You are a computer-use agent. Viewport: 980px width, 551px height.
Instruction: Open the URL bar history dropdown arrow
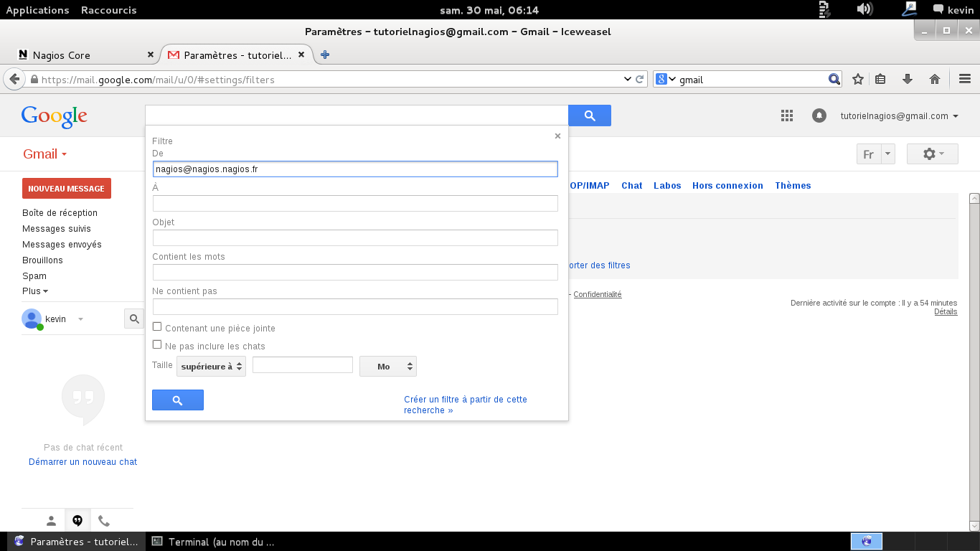(x=627, y=79)
